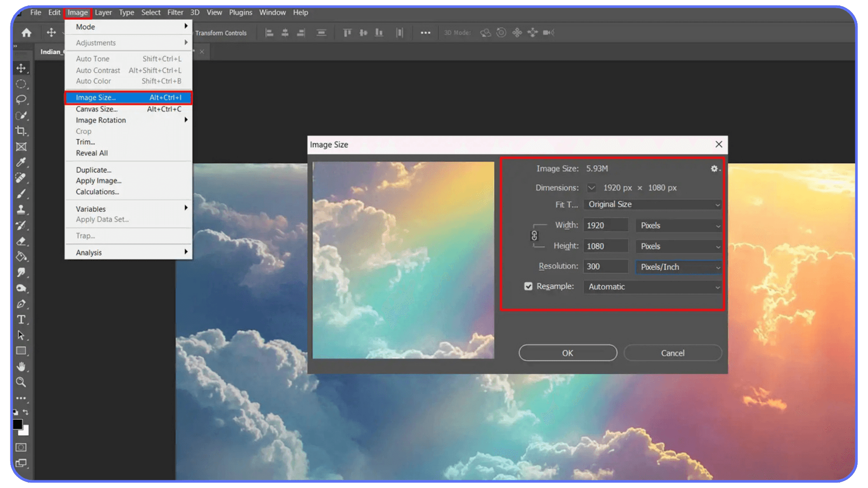Select the Crop tool

(x=21, y=131)
